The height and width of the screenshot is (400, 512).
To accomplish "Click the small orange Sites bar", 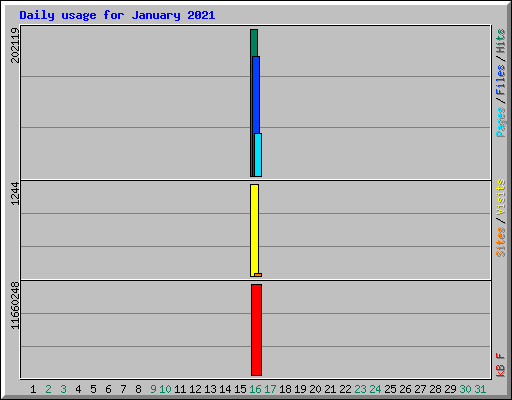I will pyautogui.click(x=258, y=275).
